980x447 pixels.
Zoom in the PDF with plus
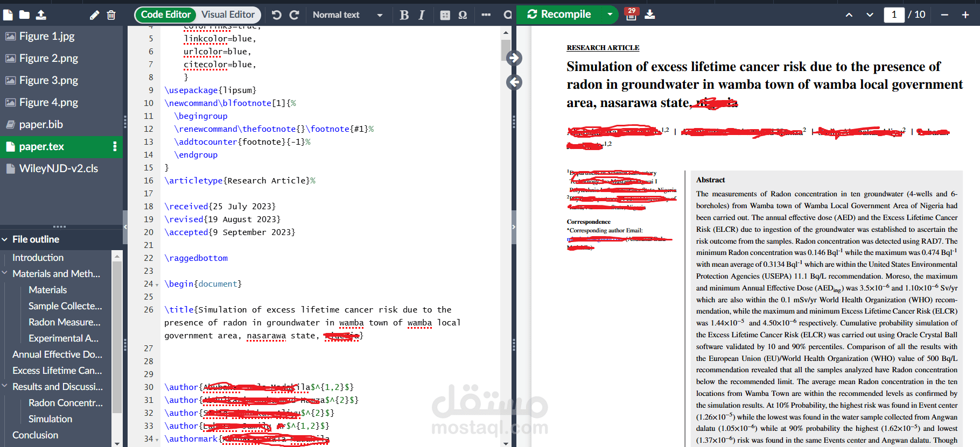[x=965, y=15]
